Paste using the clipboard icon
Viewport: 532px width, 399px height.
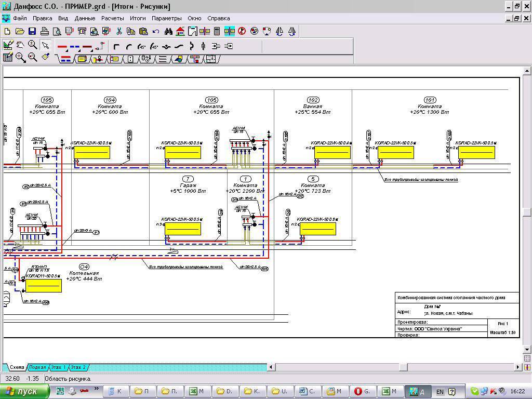[143, 32]
